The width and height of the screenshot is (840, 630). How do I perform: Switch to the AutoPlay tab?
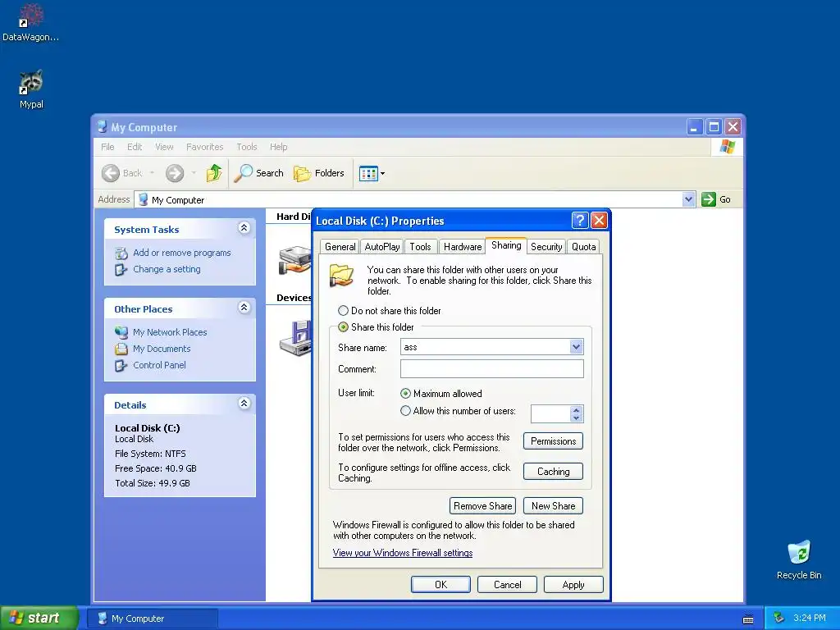coord(382,246)
